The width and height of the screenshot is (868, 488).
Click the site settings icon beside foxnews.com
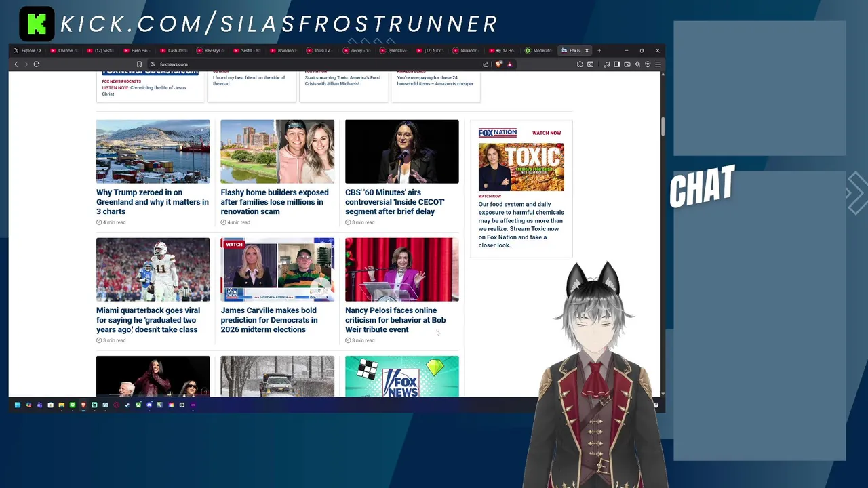pyautogui.click(x=153, y=64)
